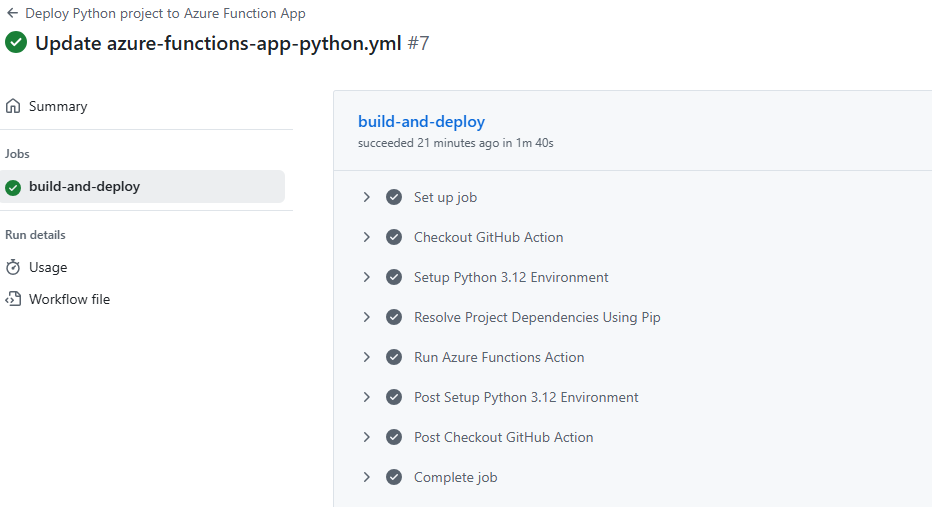Open the Summary sidebar item
Image resolution: width=932 pixels, height=507 pixels.
pyautogui.click(x=58, y=106)
